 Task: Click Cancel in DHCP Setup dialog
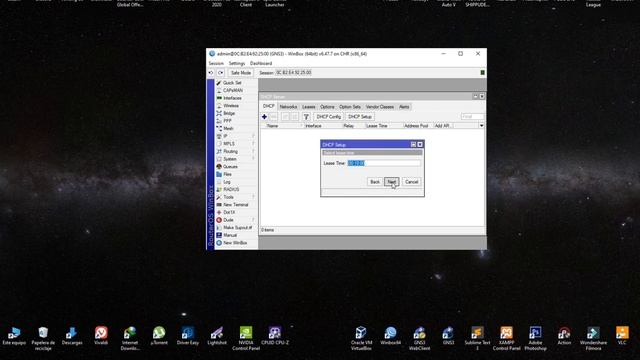click(411, 182)
